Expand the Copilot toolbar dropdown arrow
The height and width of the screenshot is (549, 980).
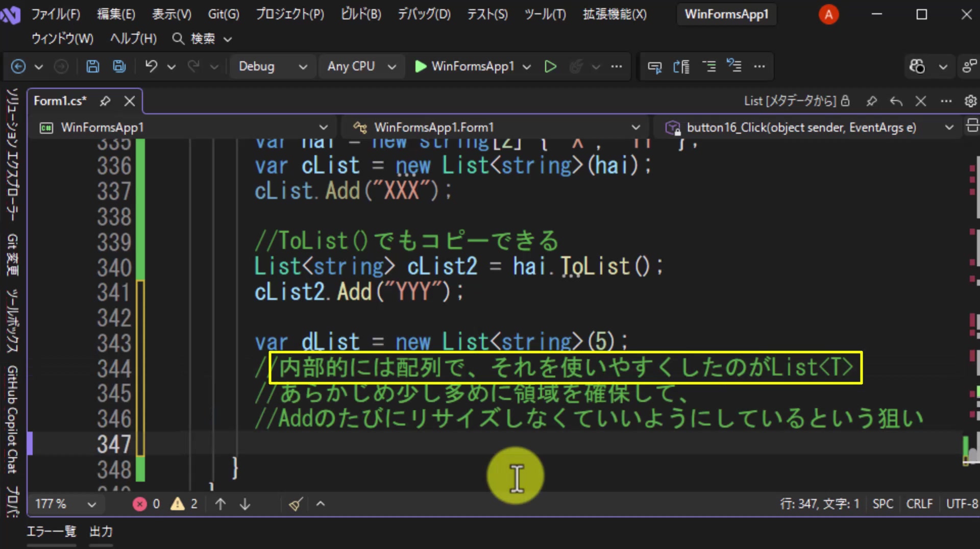click(x=943, y=67)
